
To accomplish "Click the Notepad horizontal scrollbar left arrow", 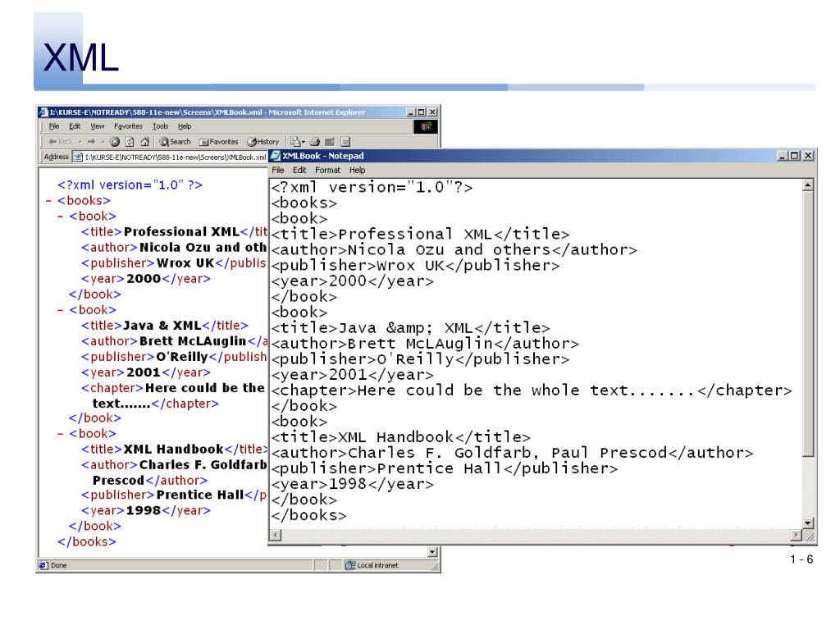I will pos(276,535).
